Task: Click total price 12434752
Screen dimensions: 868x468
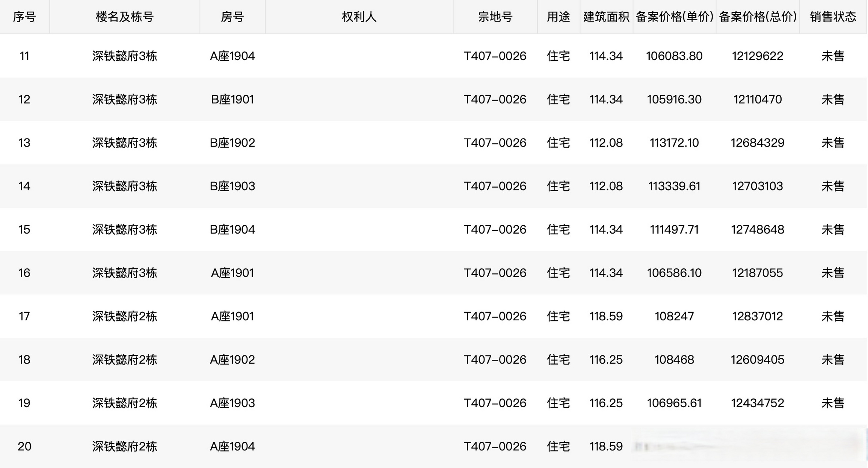Action: (x=758, y=403)
